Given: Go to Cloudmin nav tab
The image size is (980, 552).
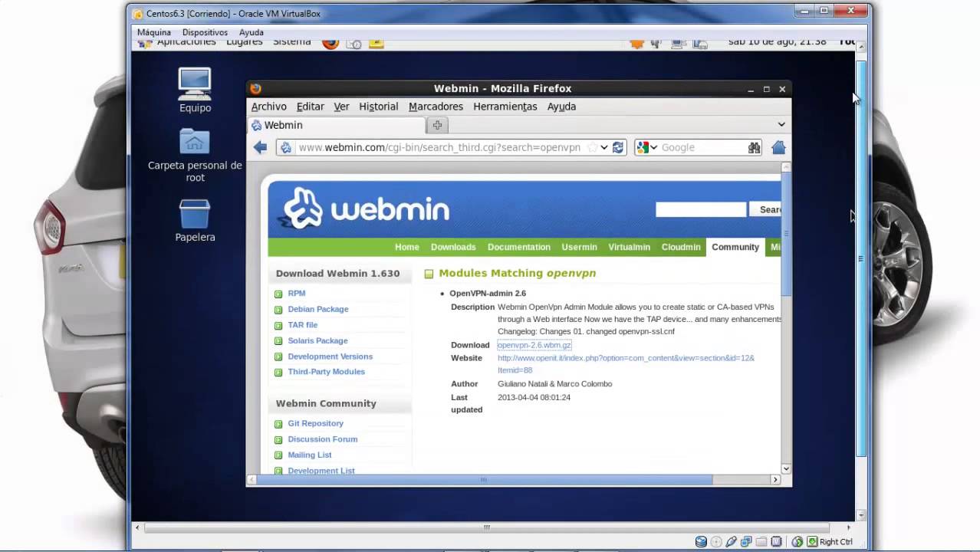Looking at the screenshot, I should click(x=681, y=247).
